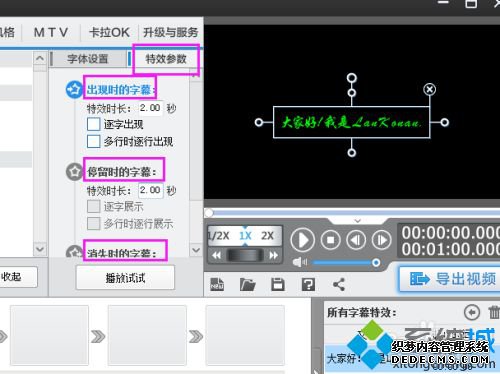500x374 pixels.
Task: Open a project folder icon
Action: tap(247, 284)
